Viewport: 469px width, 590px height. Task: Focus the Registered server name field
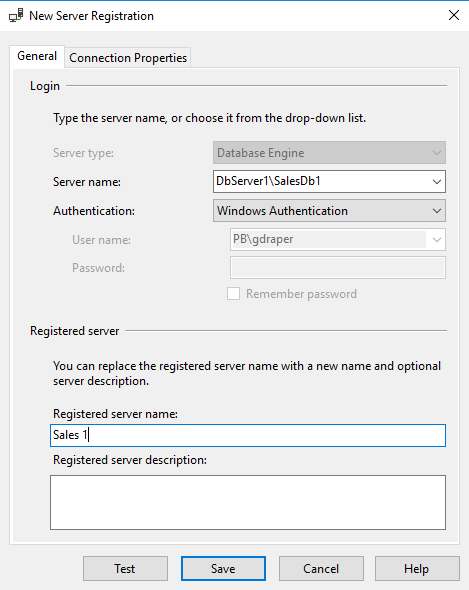tap(248, 435)
